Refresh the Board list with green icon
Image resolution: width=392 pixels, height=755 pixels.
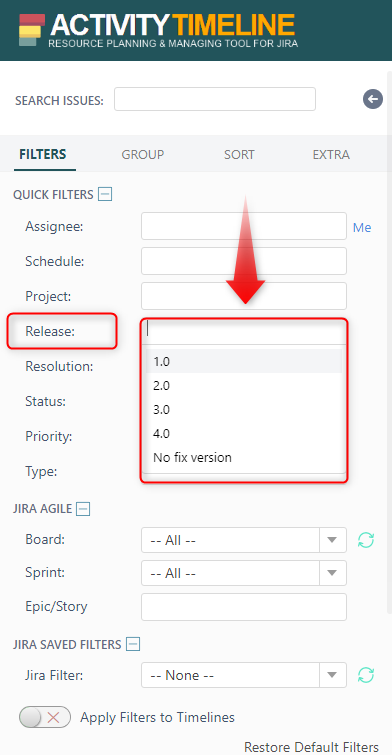(x=366, y=540)
